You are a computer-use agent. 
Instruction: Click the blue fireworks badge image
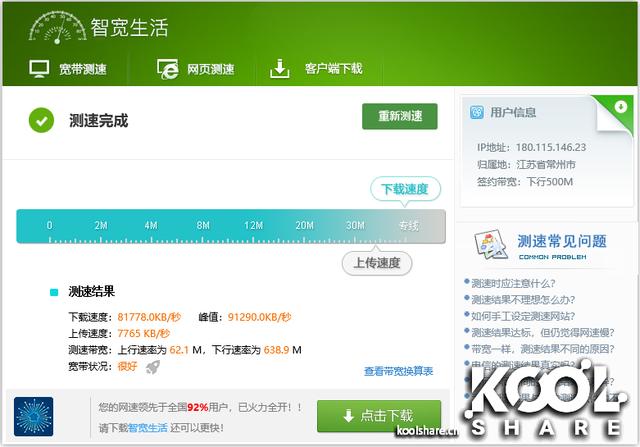(x=33, y=416)
